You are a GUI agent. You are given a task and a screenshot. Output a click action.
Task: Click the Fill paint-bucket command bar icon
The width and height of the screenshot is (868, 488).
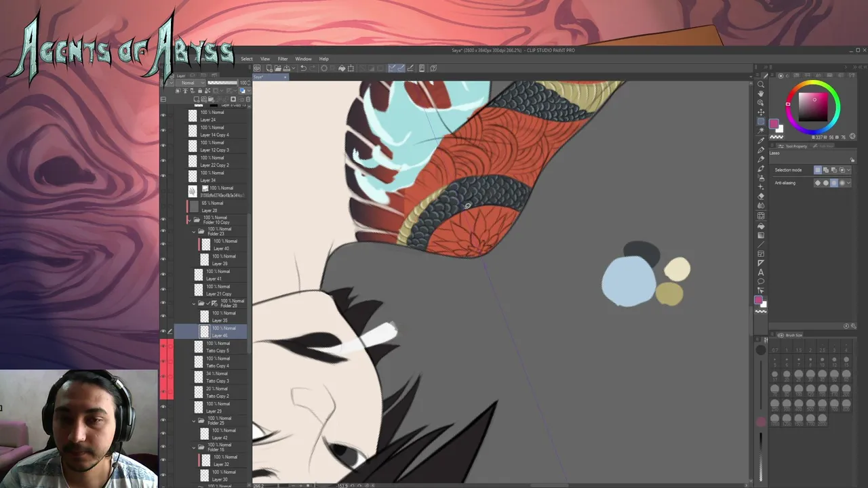click(x=342, y=68)
